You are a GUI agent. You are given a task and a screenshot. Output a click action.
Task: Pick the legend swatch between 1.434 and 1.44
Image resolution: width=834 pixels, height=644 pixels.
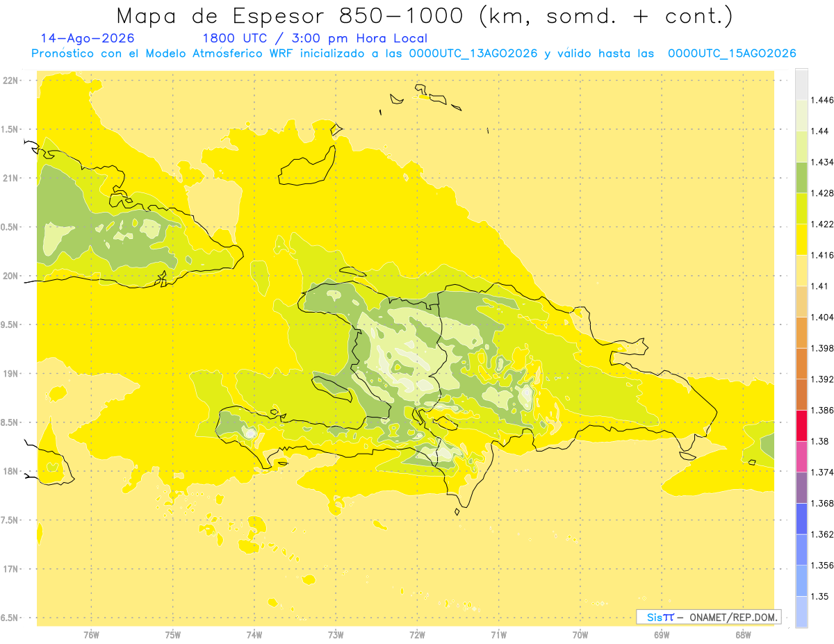coord(801,146)
